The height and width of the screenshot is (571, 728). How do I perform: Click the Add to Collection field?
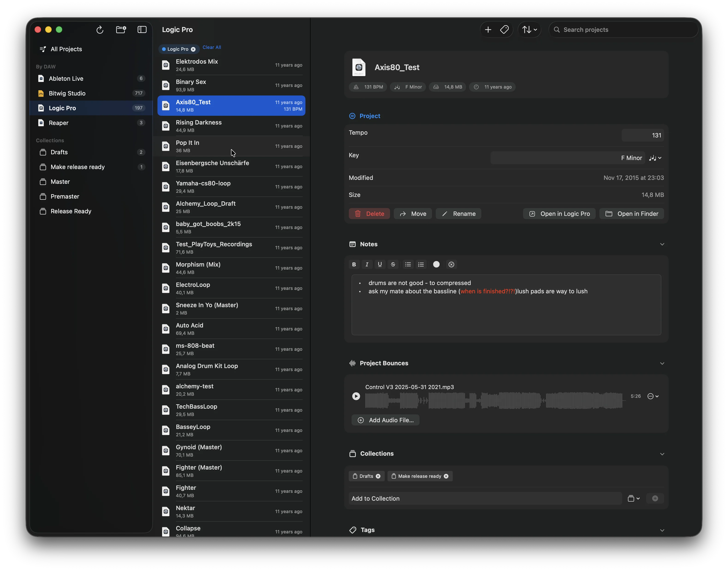(x=485, y=498)
